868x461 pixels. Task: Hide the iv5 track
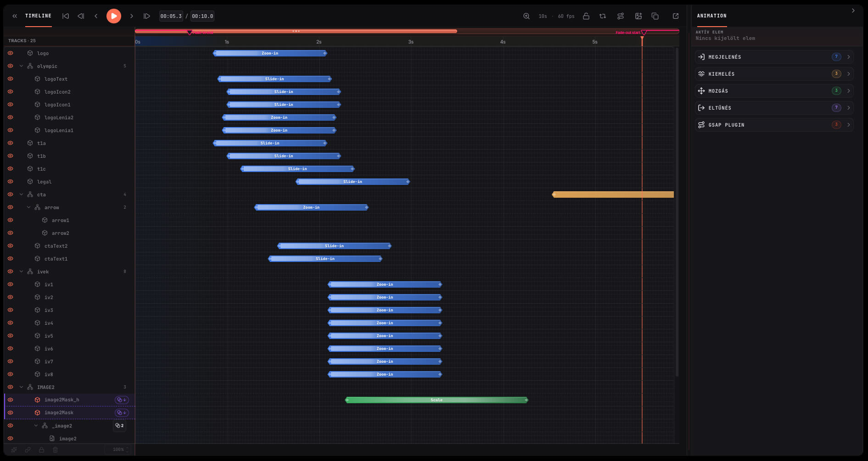pyautogui.click(x=10, y=336)
